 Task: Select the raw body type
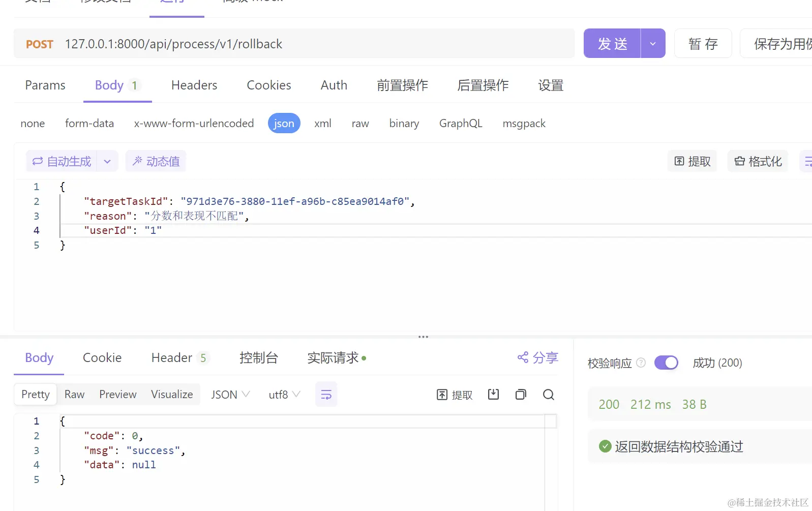point(360,124)
